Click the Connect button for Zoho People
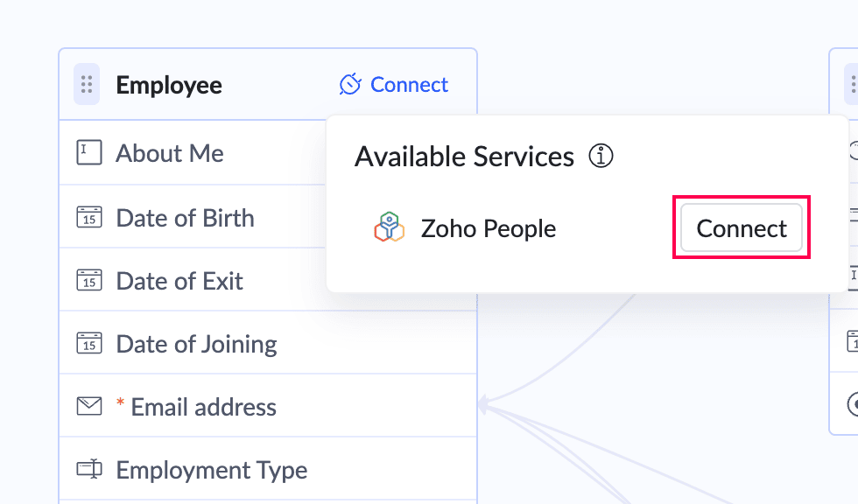Viewport: 858px width, 504px height. 742,228
